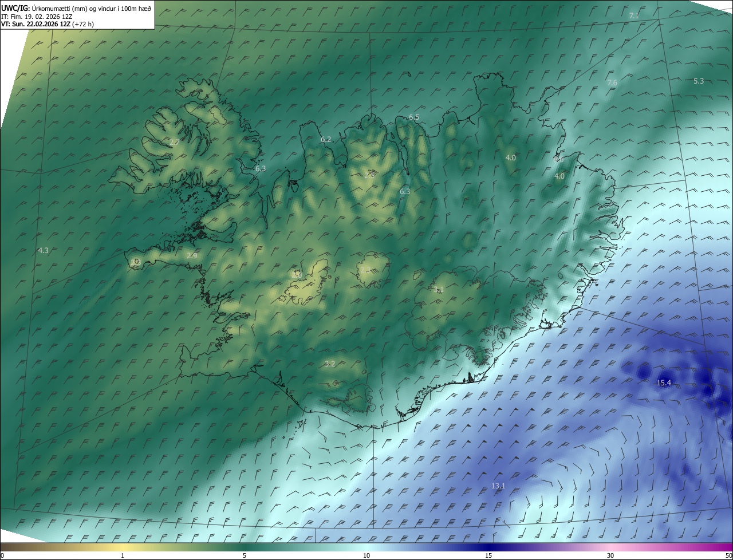Click the '10' tick on color scale

(x=366, y=556)
